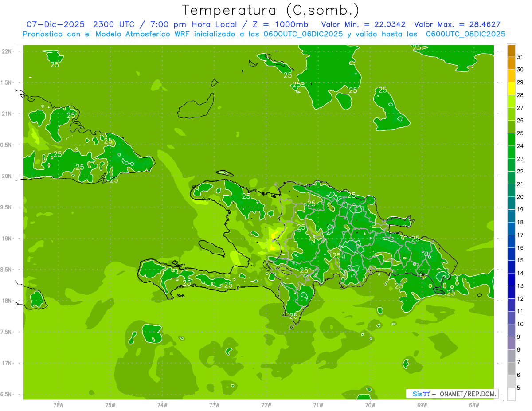Click the dark orange swatch above 31 in the colorbar
532x411 pixels.
[x=511, y=51]
